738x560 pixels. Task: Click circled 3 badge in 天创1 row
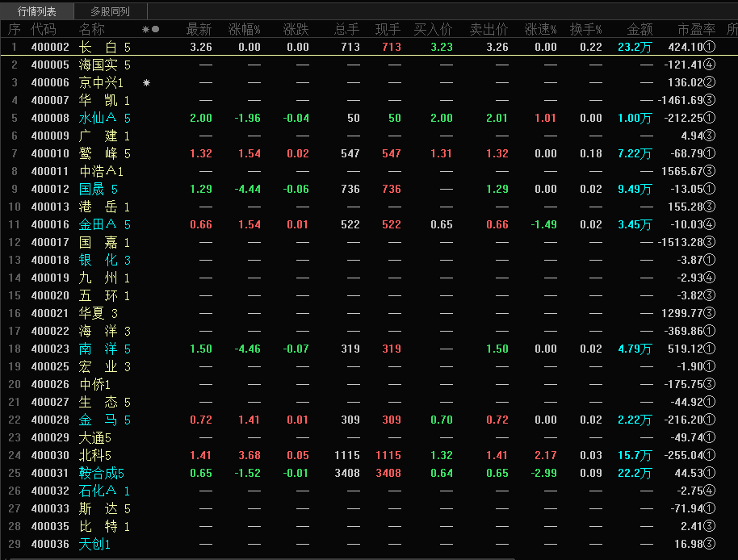[x=710, y=544]
